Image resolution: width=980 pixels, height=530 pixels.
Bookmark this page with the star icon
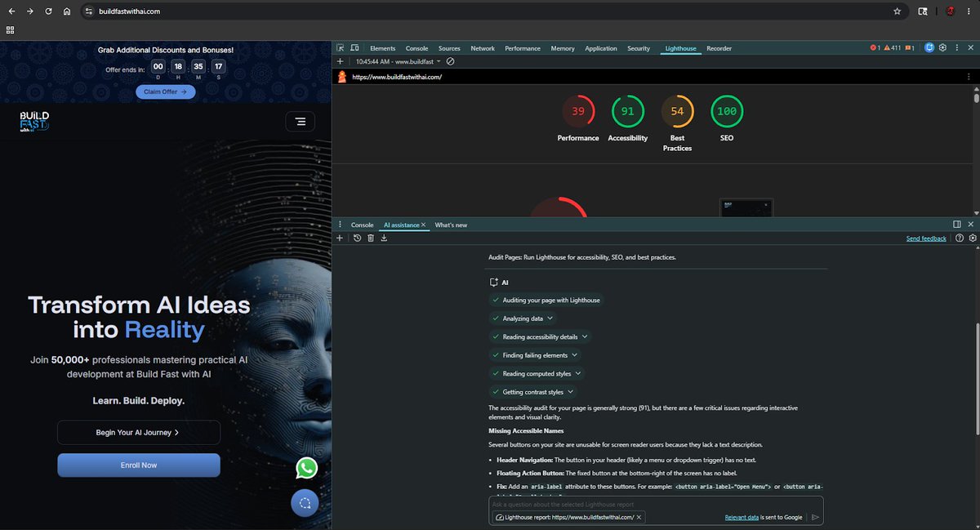coord(897,11)
